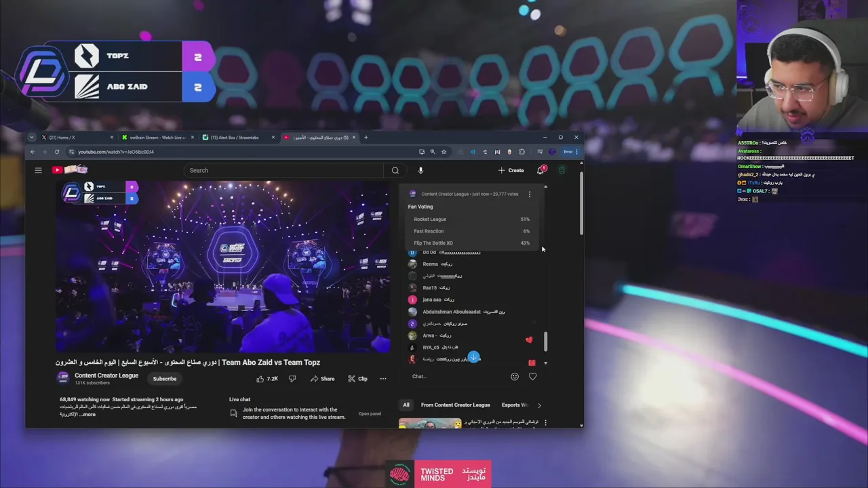868x488 pixels.
Task: Open a new browser tab
Action: pyautogui.click(x=366, y=138)
